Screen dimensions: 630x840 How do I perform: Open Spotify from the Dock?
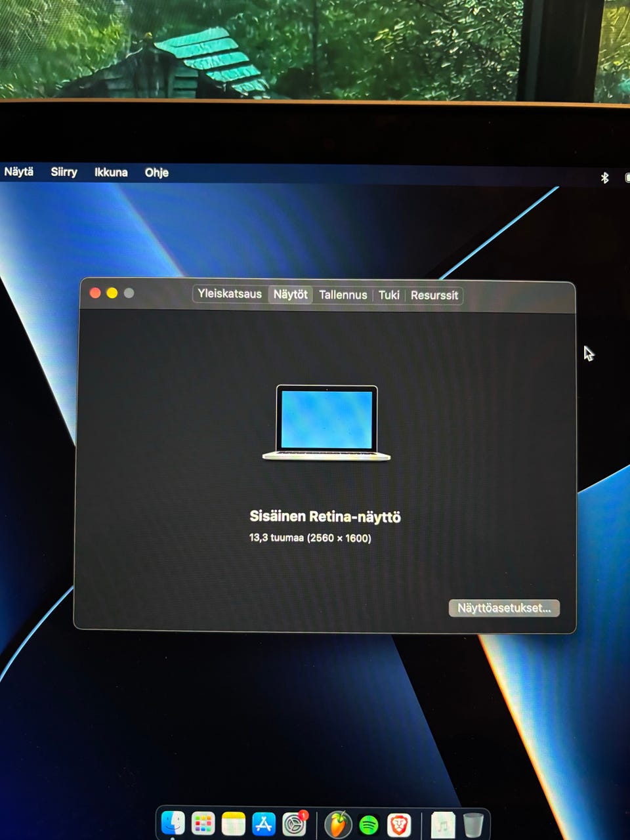[x=369, y=825]
